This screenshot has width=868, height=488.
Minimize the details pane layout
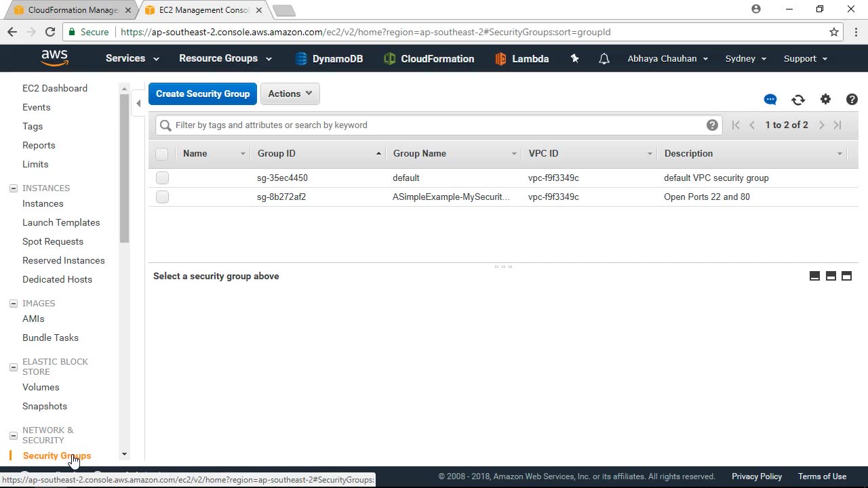pyautogui.click(x=815, y=276)
